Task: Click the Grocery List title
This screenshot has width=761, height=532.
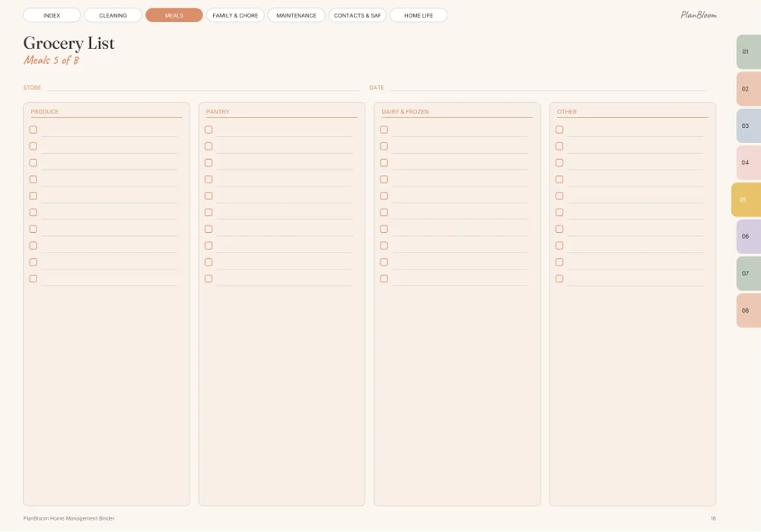Action: click(69, 43)
